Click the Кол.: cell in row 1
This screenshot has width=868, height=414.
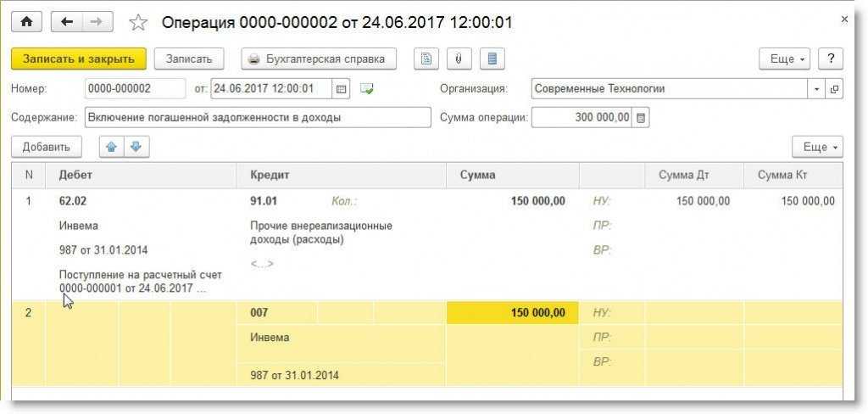(344, 201)
